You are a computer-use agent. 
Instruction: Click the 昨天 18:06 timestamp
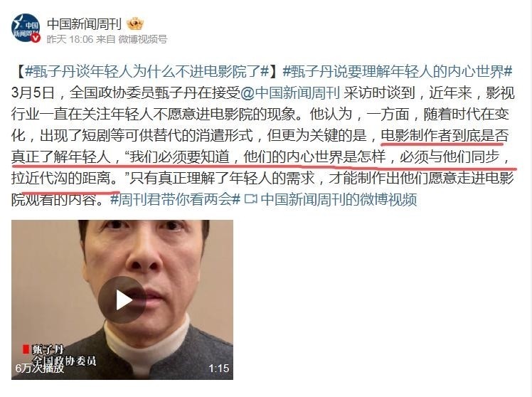click(x=70, y=39)
